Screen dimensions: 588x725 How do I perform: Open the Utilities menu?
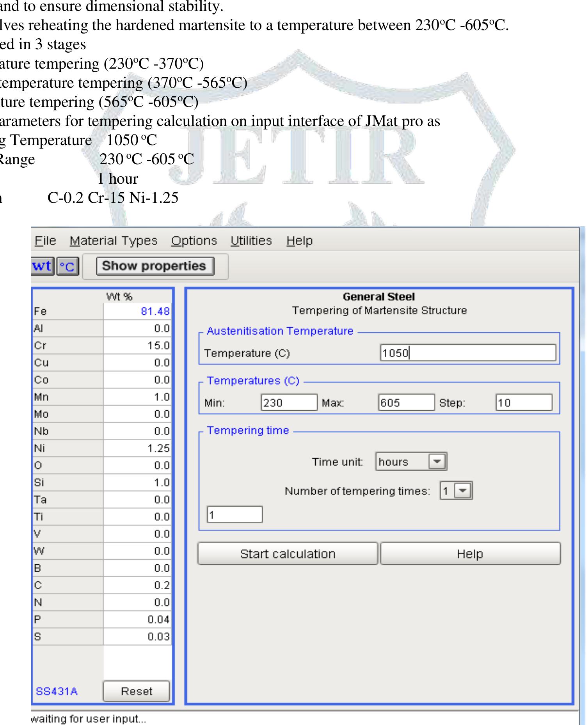pos(251,241)
